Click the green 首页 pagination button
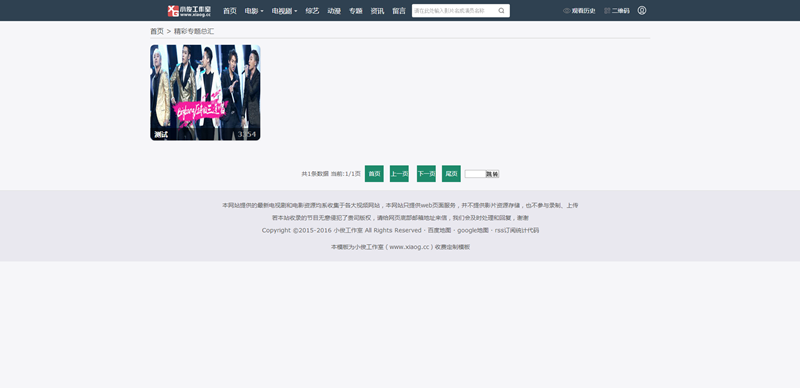The height and width of the screenshot is (388, 800). pyautogui.click(x=374, y=174)
